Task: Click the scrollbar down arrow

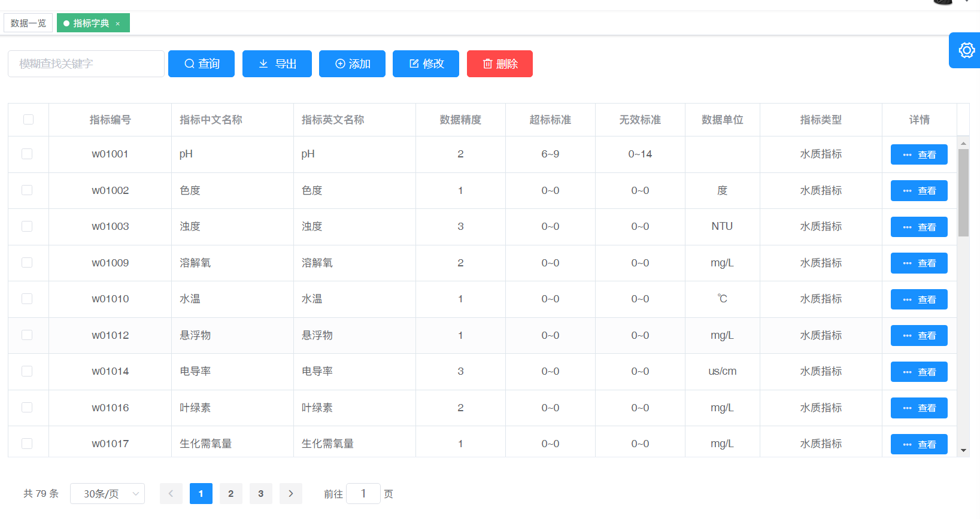Action: point(963,450)
